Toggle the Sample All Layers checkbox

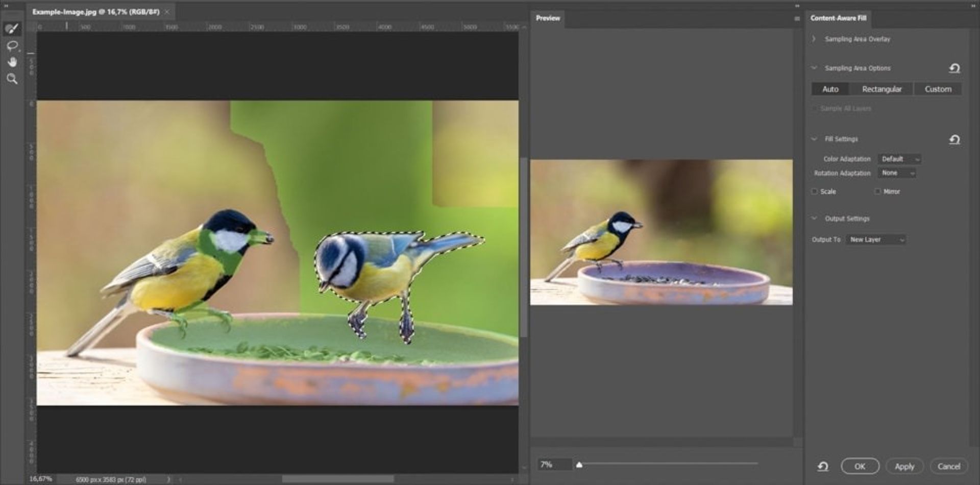[x=815, y=108]
